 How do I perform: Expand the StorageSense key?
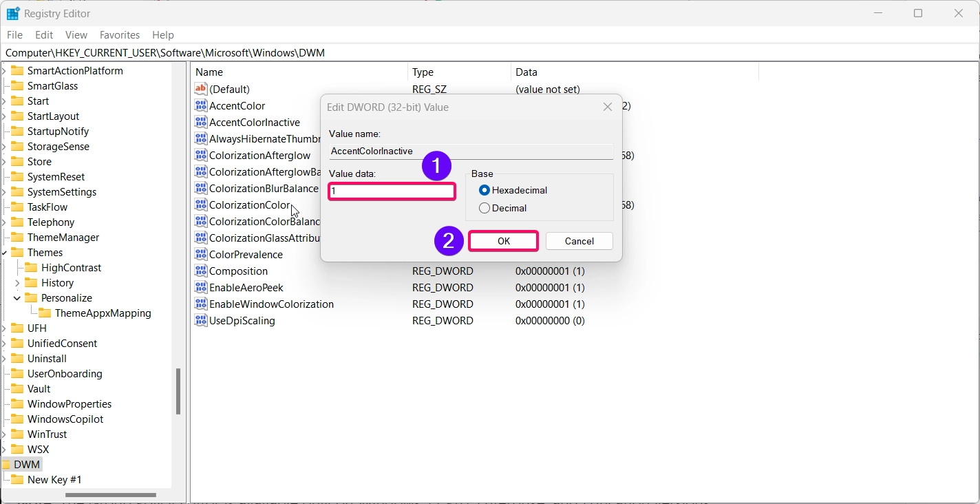click(x=4, y=146)
